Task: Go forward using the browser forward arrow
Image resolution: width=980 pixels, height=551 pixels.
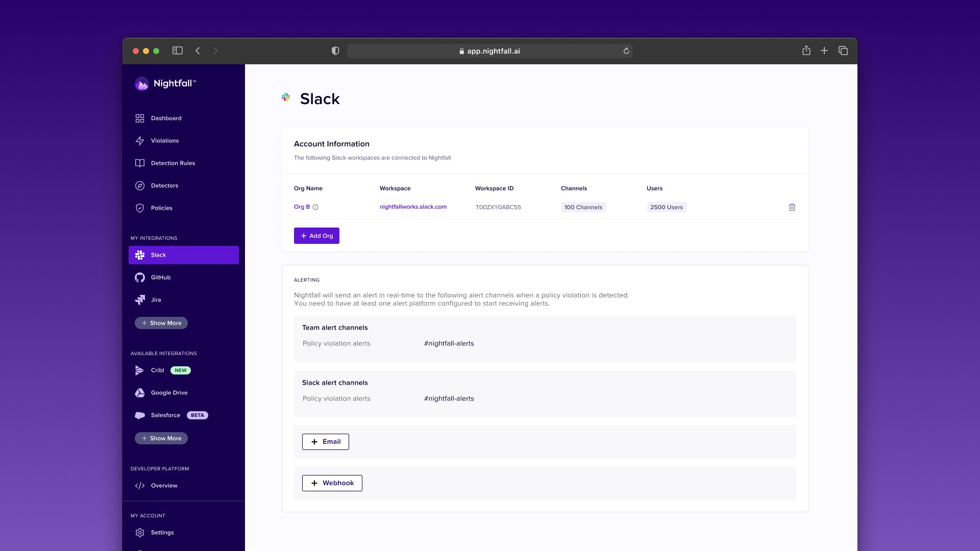Action: pos(215,51)
